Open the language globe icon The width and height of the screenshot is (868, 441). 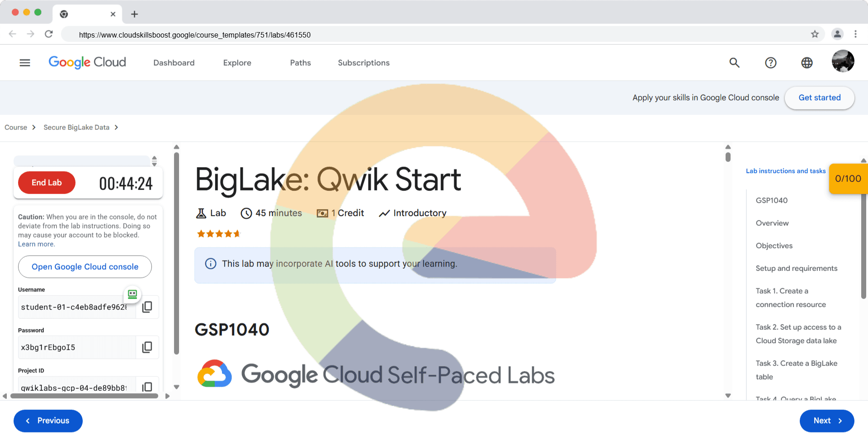point(807,63)
